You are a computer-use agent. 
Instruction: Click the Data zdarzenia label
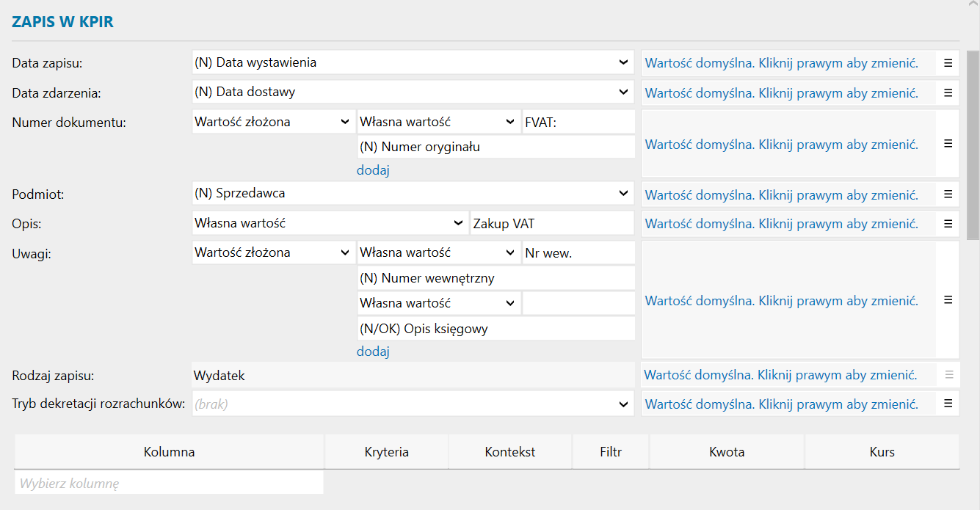point(57,93)
